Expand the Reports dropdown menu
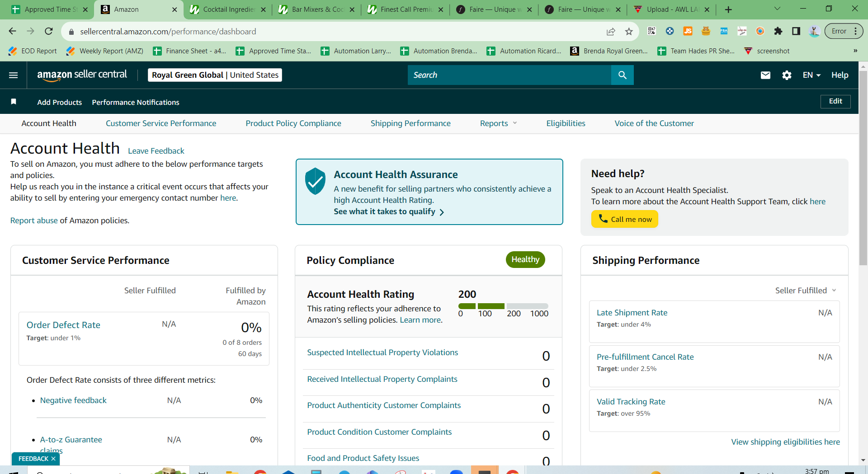The image size is (868, 474). pos(498,123)
